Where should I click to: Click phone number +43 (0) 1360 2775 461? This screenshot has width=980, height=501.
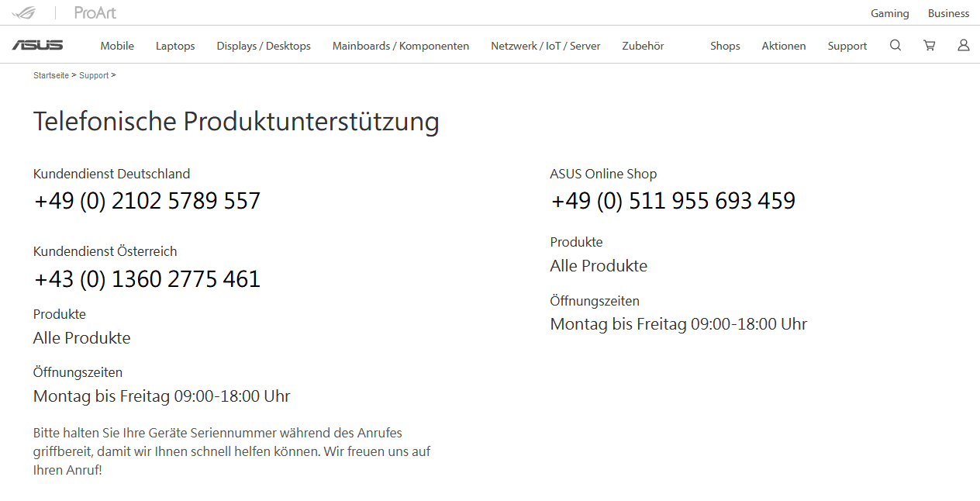147,278
